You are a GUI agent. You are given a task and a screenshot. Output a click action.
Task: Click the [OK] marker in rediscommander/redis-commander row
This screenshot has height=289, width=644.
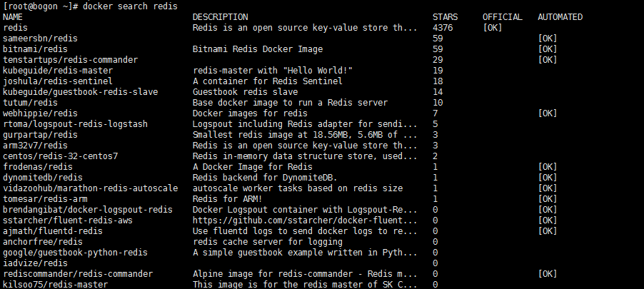pos(548,273)
